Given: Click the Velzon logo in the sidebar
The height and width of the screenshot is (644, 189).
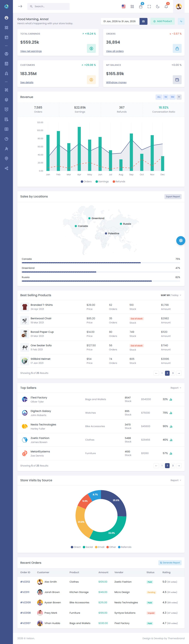Looking at the screenshot, I should click(6, 6).
